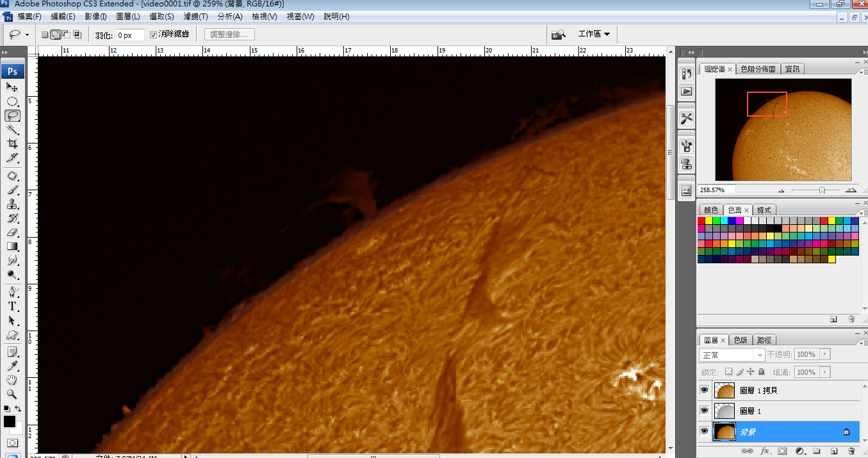Select the Move tool
This screenshot has height=458, width=868.
(x=12, y=87)
